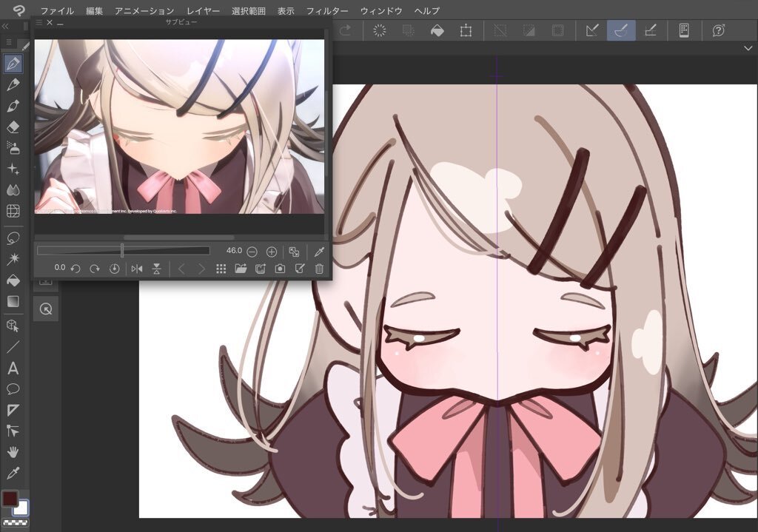
Task: Open image folder in Sub View
Action: pos(241,269)
